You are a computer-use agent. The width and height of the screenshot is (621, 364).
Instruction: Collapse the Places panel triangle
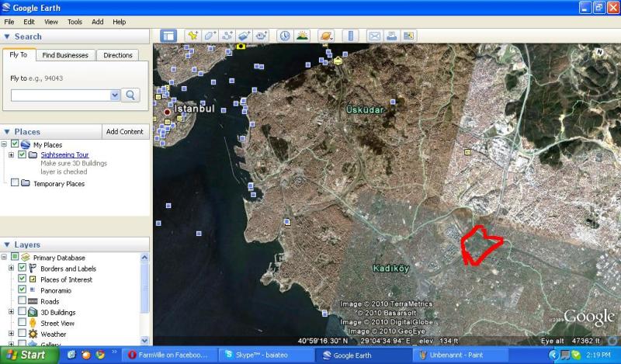(7, 131)
